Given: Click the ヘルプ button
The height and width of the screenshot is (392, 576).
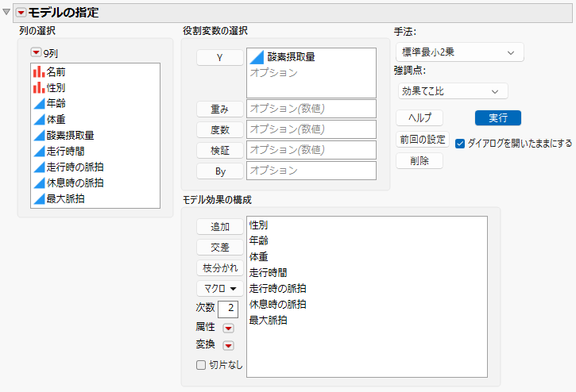Looking at the screenshot, I should (419, 117).
